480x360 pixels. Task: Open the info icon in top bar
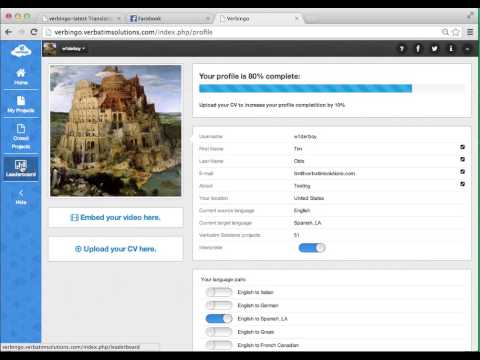click(x=451, y=49)
